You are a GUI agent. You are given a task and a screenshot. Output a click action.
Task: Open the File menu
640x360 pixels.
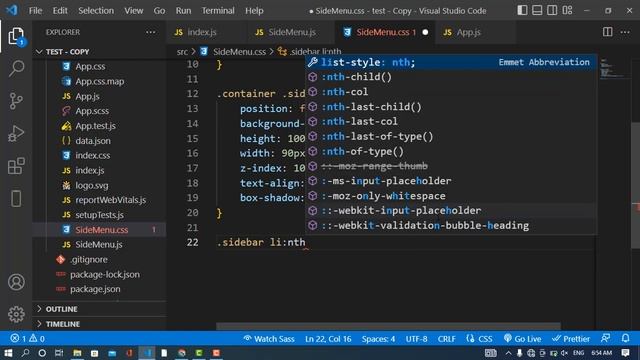point(35,11)
